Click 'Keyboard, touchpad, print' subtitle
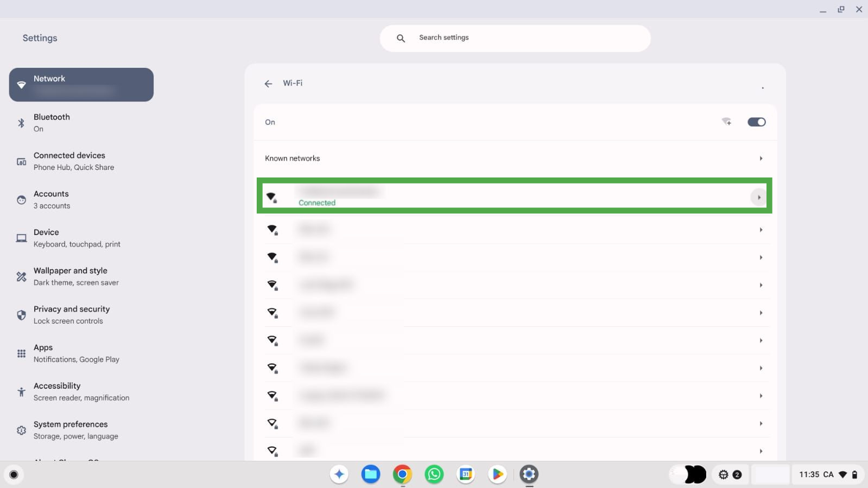The image size is (868, 488). [x=77, y=244]
